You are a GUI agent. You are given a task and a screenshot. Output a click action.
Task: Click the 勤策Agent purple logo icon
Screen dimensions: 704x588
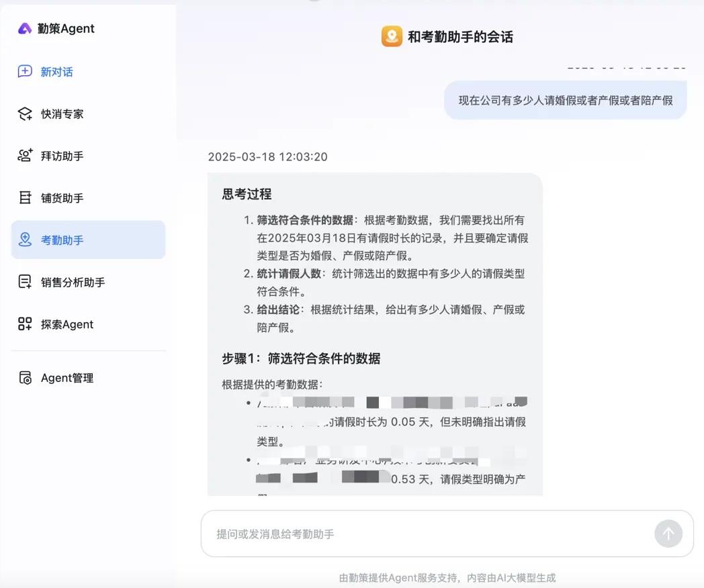point(25,28)
